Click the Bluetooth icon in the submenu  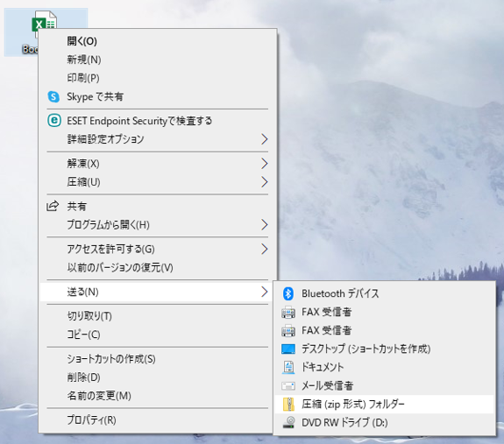tap(288, 293)
